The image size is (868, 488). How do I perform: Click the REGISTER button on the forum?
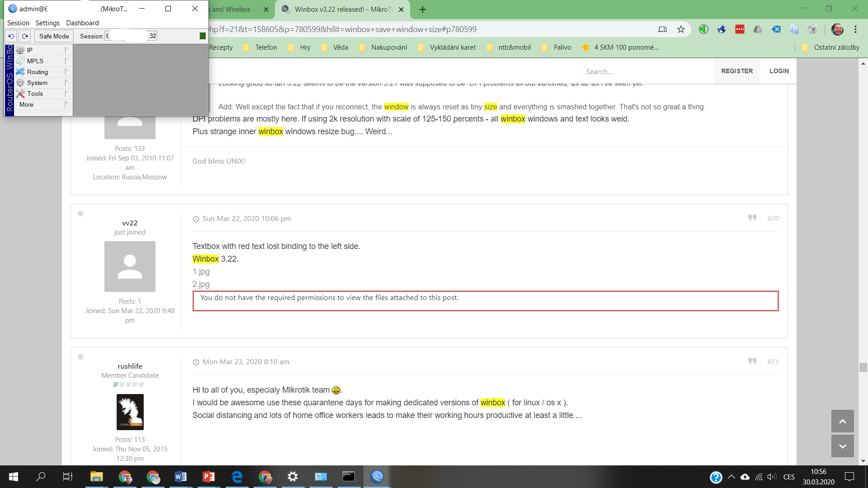coord(736,71)
